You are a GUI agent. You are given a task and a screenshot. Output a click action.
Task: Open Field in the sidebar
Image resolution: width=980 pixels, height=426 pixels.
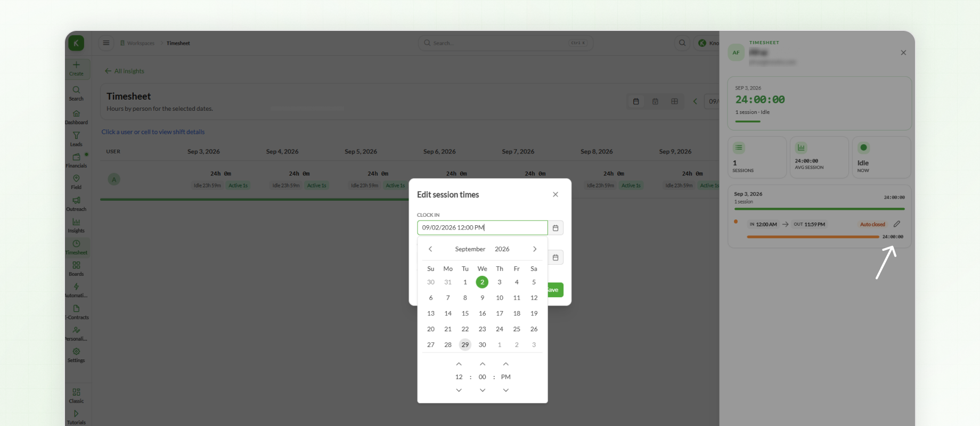(76, 182)
